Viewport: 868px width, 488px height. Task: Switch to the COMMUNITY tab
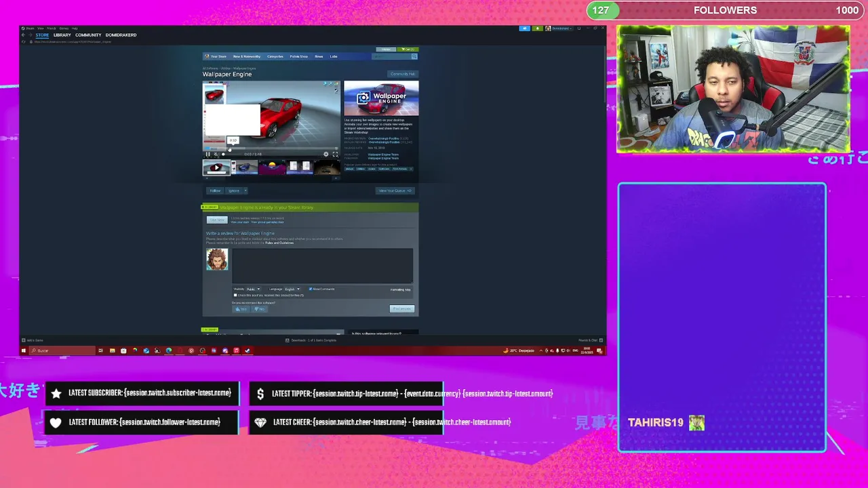[x=88, y=35]
